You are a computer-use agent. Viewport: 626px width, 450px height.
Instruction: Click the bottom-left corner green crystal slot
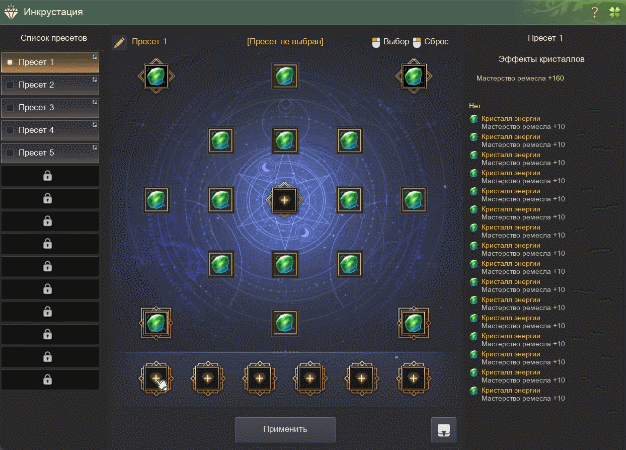pyautogui.click(x=156, y=323)
